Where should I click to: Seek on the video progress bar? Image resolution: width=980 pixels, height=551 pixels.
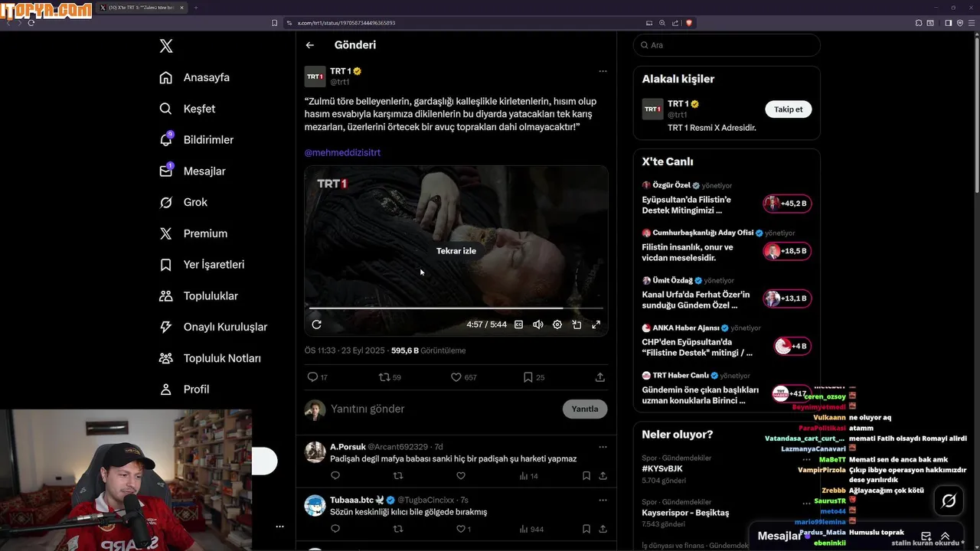[x=456, y=308]
